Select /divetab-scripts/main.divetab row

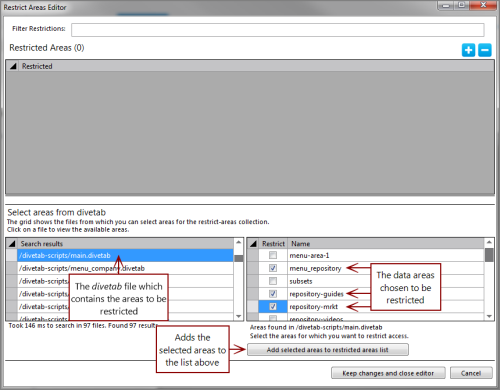pyautogui.click(x=125, y=255)
